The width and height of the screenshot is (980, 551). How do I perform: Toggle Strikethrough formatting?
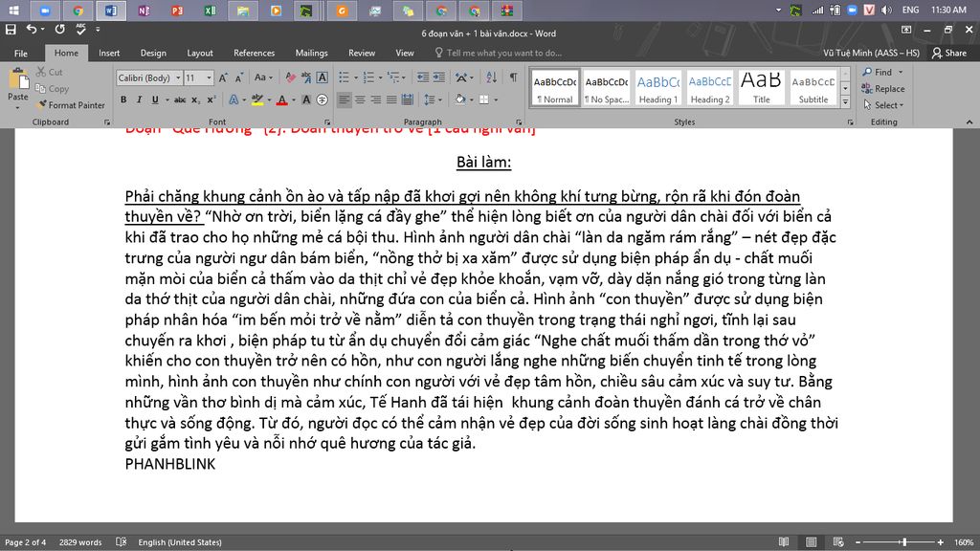pyautogui.click(x=180, y=99)
